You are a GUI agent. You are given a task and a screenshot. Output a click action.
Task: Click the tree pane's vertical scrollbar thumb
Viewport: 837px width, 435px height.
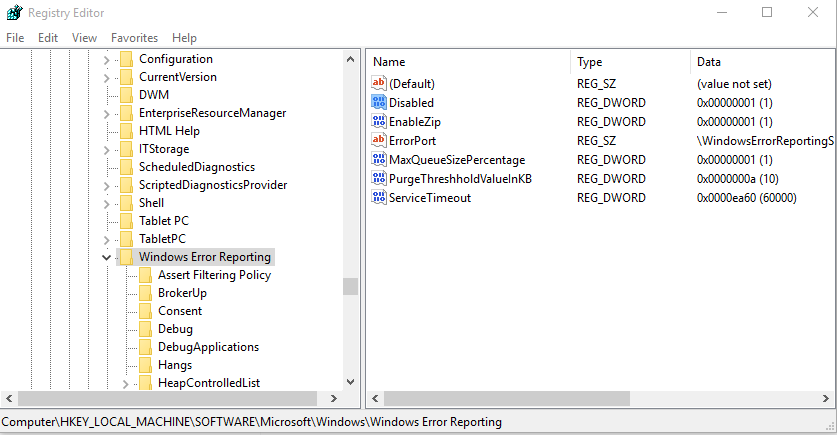tap(350, 287)
